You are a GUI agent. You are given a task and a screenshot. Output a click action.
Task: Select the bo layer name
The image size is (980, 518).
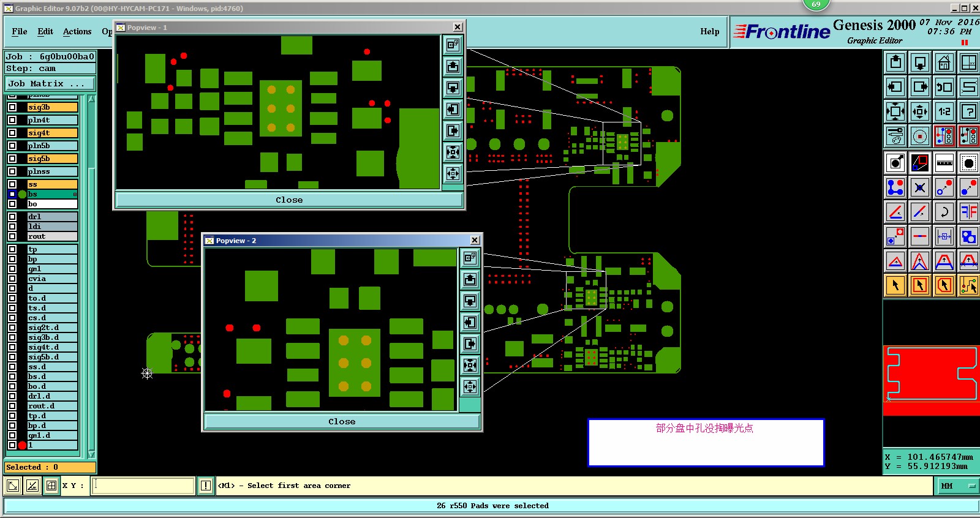(x=52, y=204)
